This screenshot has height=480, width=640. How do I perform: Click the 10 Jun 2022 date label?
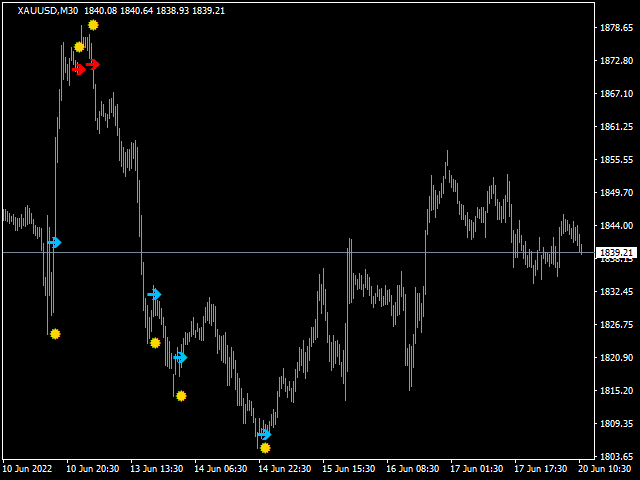[27, 468]
